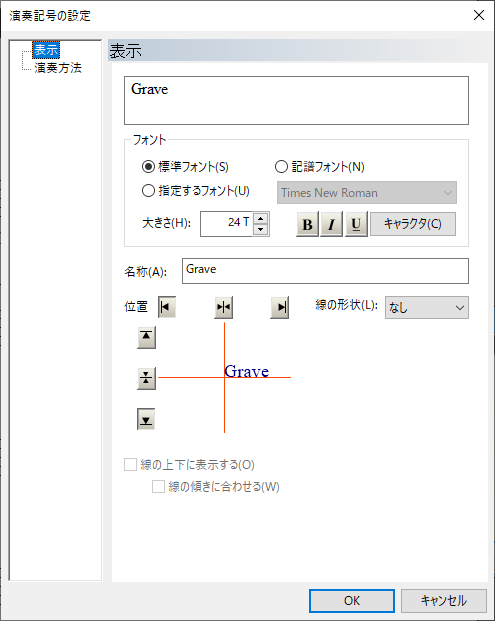Open the キャラクタ character dialog

pyautogui.click(x=413, y=224)
